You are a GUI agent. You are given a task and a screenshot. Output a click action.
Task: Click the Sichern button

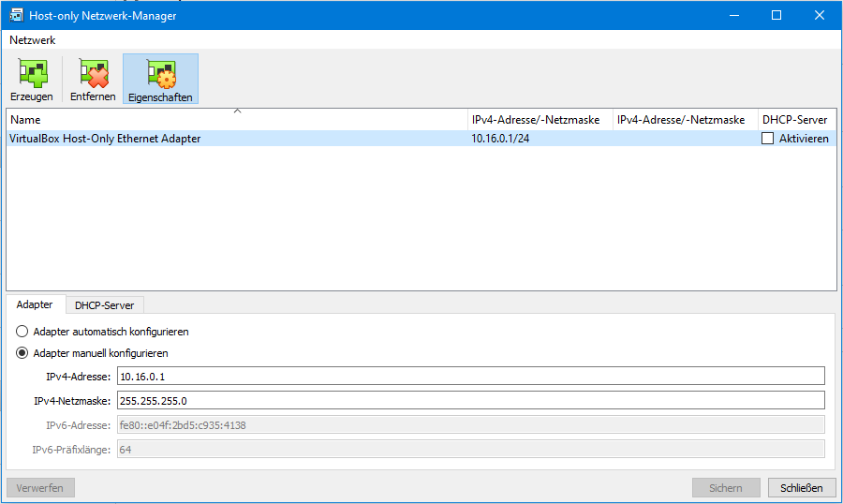726,488
